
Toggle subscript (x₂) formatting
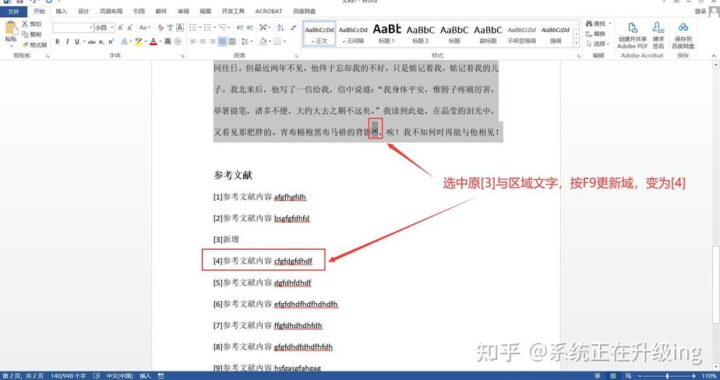tap(101, 42)
